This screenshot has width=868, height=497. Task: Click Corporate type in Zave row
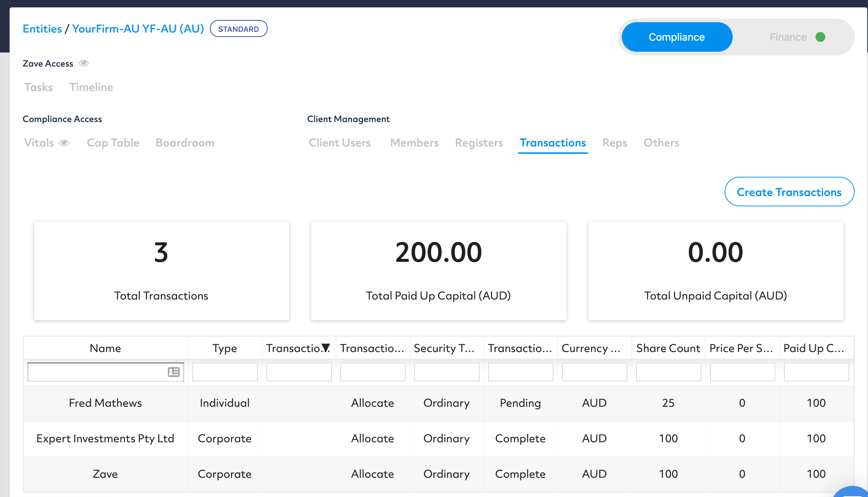pos(225,474)
